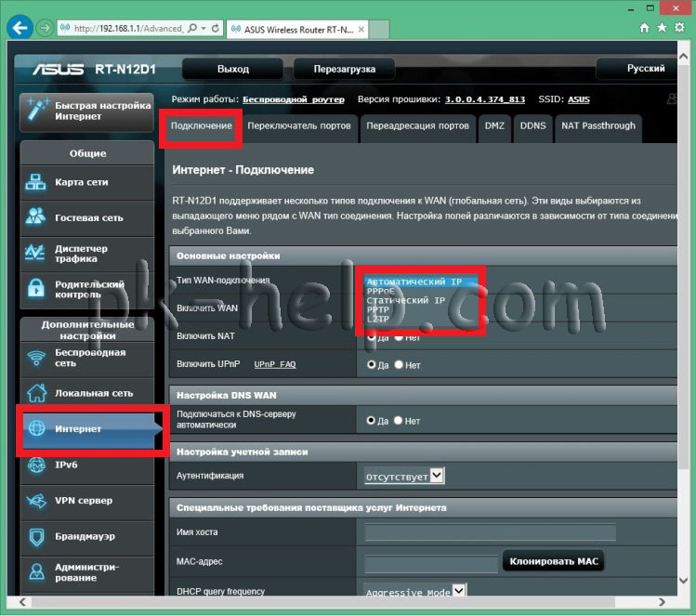
Task: Click the Administration user icon
Action: point(36,571)
